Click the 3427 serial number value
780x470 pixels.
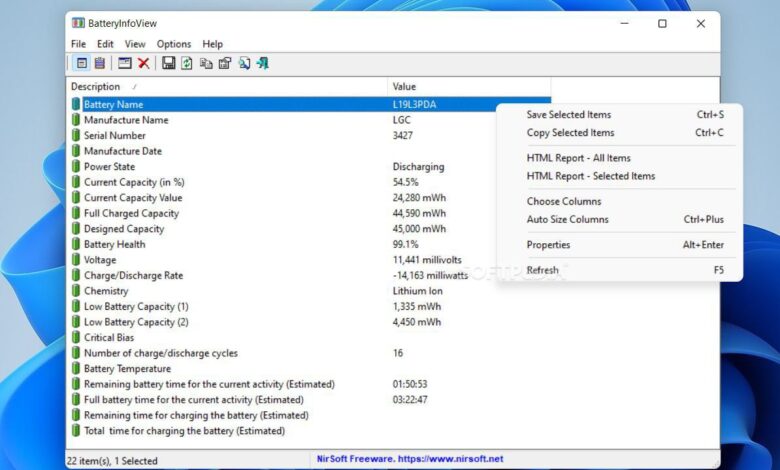tap(402, 135)
